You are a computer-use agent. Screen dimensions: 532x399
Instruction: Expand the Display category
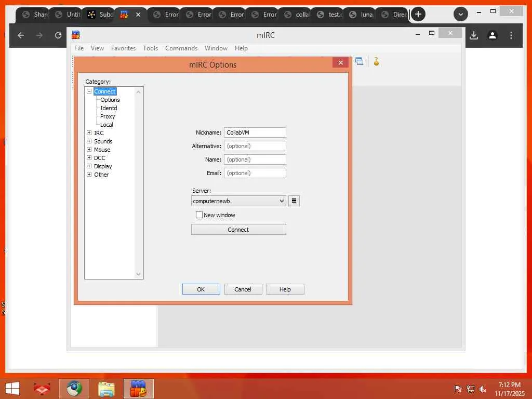click(89, 166)
